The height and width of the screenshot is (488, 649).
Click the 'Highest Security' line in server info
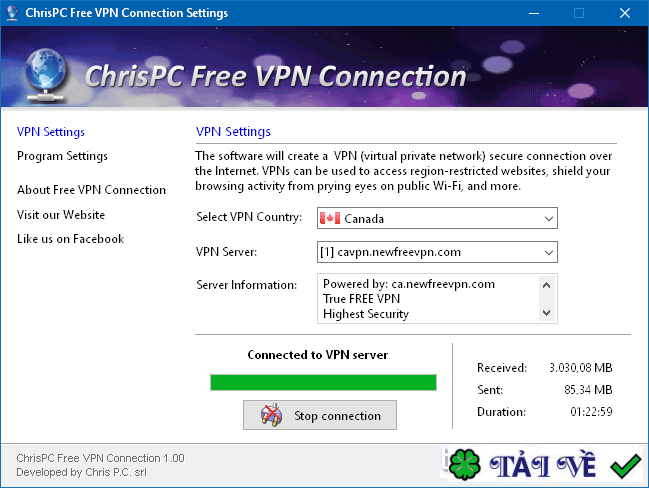click(366, 314)
